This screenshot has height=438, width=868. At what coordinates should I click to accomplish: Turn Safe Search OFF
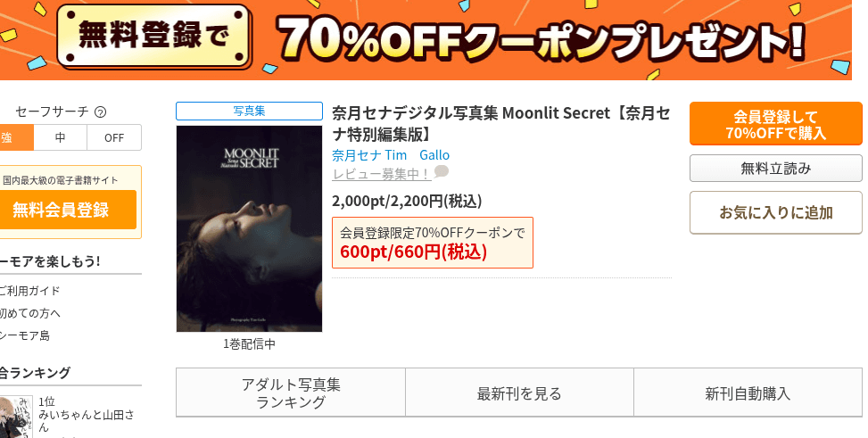click(114, 137)
